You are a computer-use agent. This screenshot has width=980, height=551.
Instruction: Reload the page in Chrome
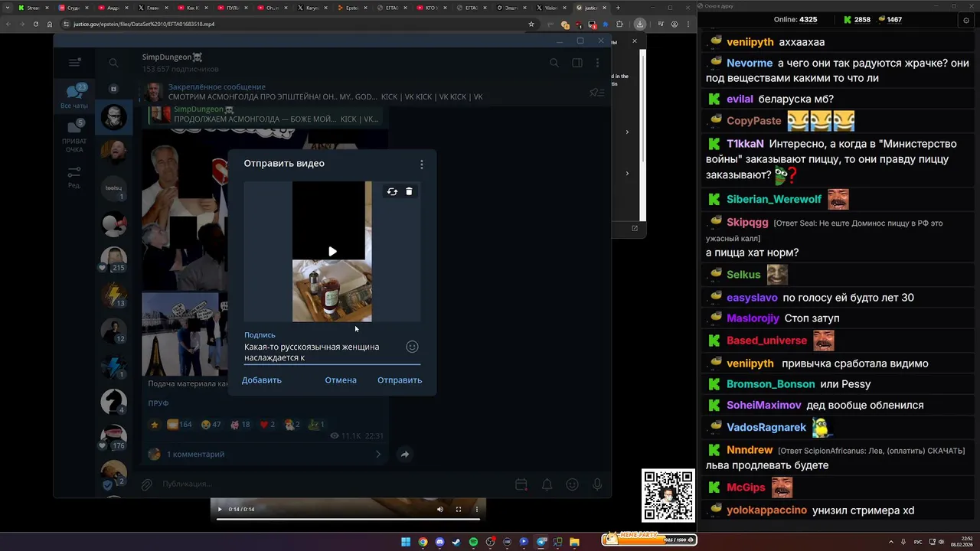coord(36,24)
